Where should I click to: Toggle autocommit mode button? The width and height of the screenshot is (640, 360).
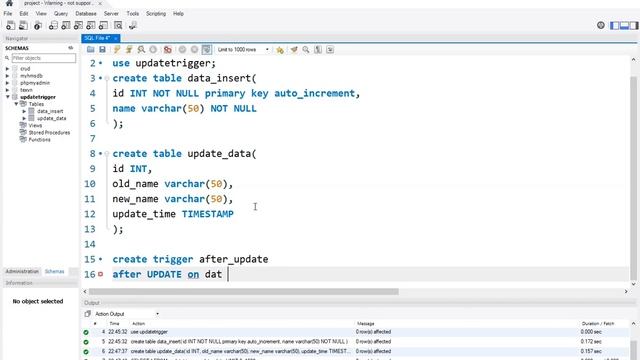pos(207,50)
